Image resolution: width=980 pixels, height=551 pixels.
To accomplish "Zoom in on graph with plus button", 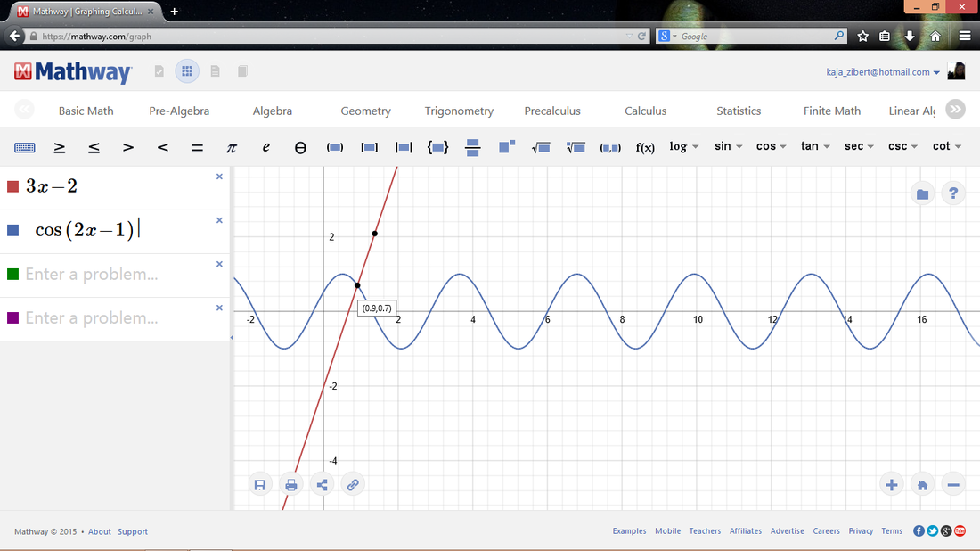I will (891, 485).
